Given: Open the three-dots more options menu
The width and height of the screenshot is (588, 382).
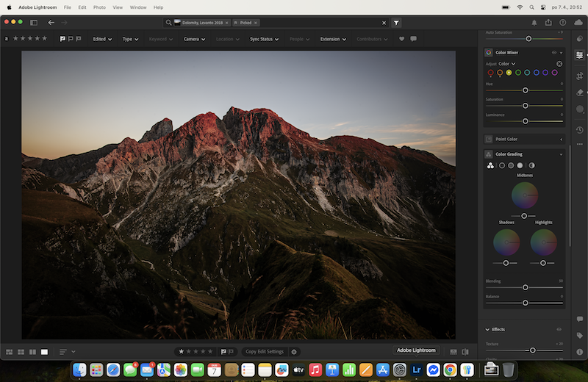Looking at the screenshot, I should tap(580, 144).
